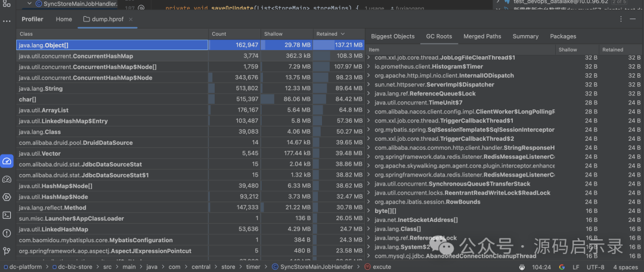The width and height of the screenshot is (644, 272).
Task: Click the Google icon in status bar
Action: 562,267
